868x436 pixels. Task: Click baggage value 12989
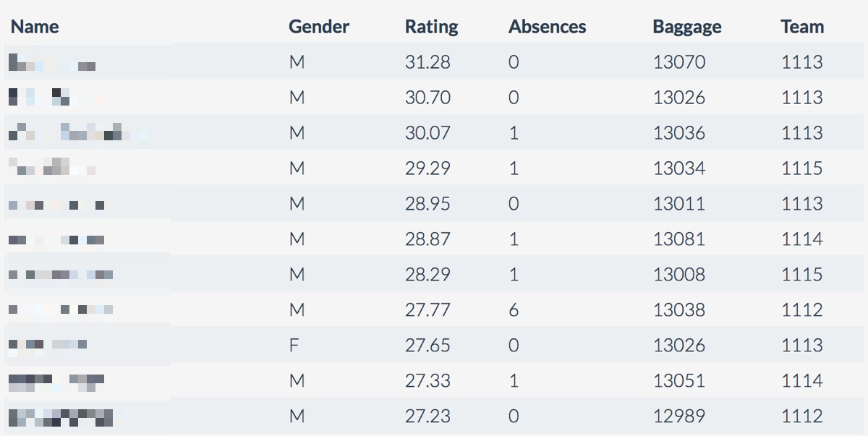pos(678,416)
